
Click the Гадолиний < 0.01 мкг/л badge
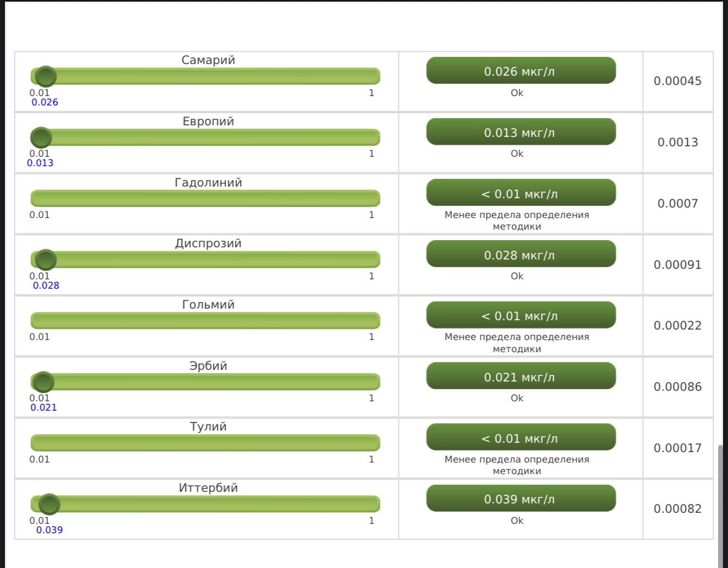point(521,193)
